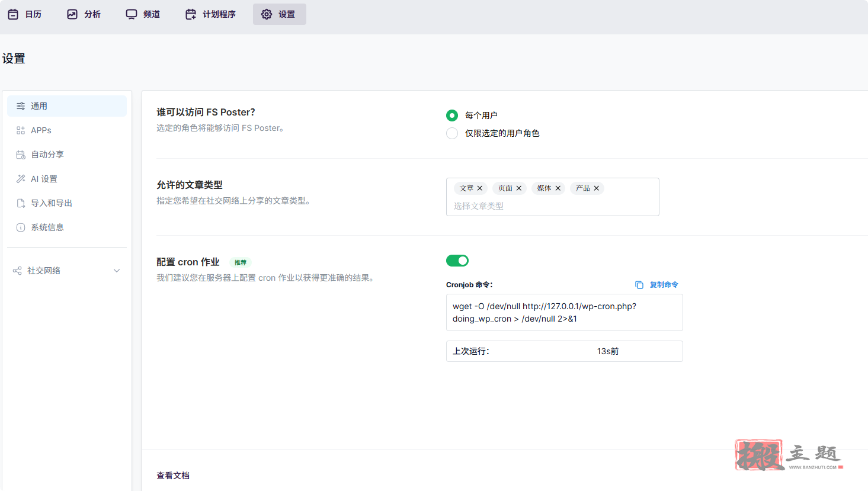The height and width of the screenshot is (491, 868).
Task: Click the 复制命令 link
Action: (x=664, y=285)
